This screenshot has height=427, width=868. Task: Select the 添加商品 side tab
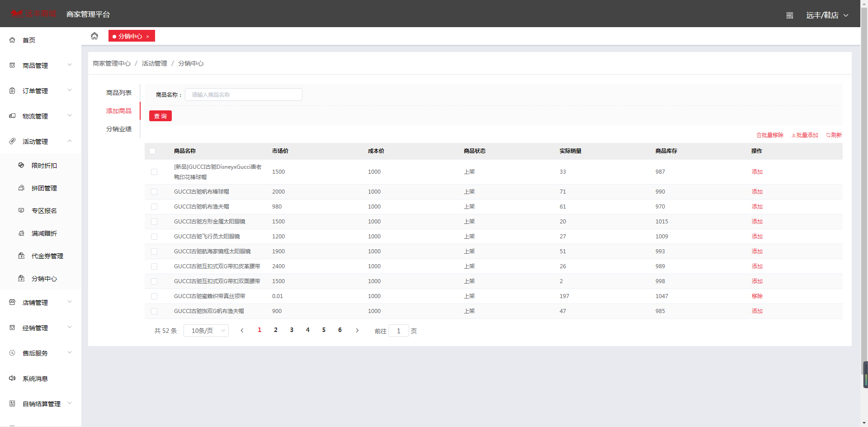[119, 111]
